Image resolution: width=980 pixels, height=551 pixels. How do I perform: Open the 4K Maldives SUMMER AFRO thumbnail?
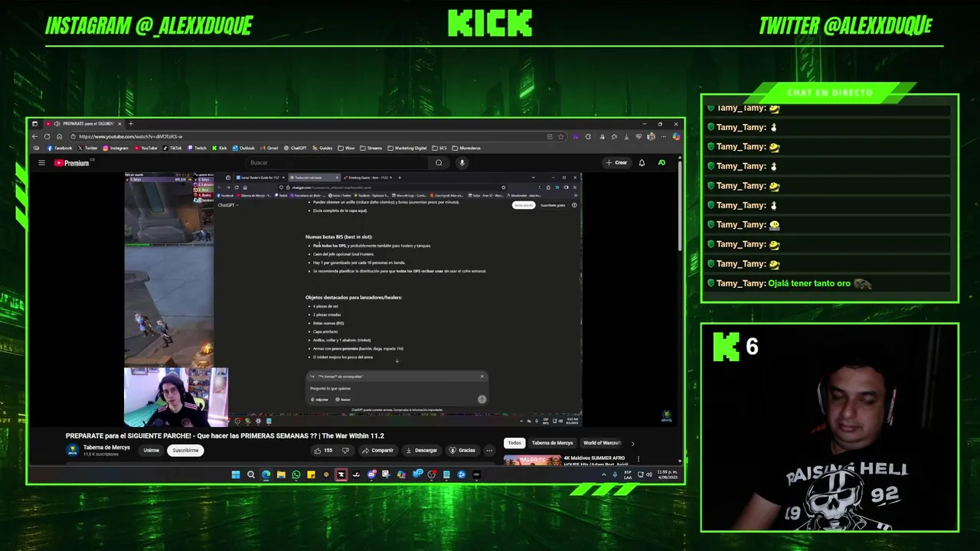click(532, 460)
